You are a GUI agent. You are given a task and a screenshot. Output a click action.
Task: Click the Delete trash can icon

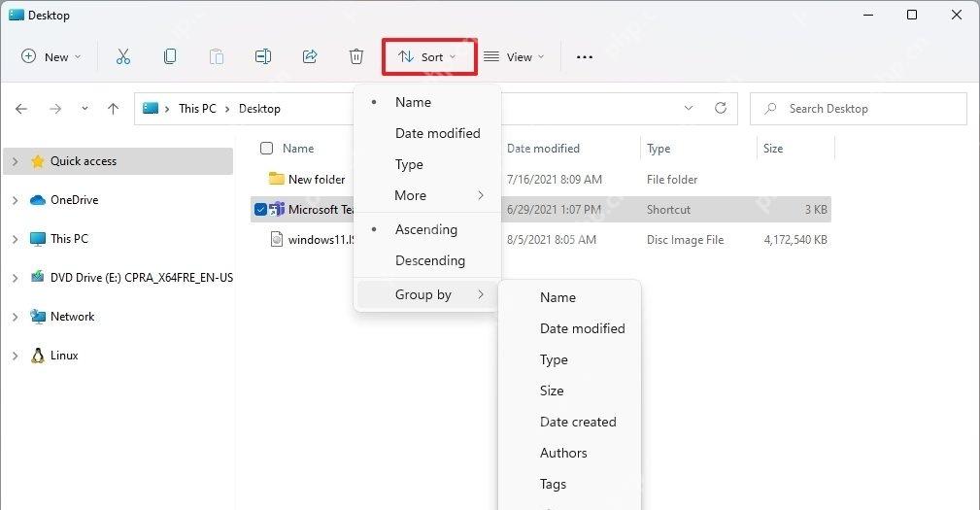[356, 57]
